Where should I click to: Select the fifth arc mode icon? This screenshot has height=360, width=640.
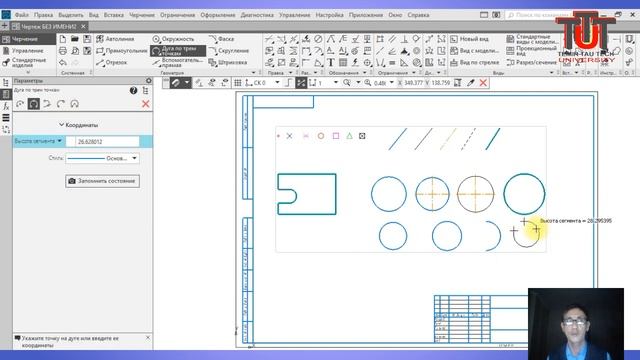pyautogui.click(x=74, y=104)
